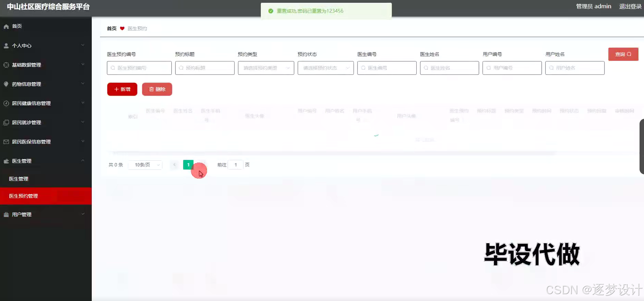644x301 pixels.
Task: Open the 预约状态 dropdown
Action: [326, 68]
